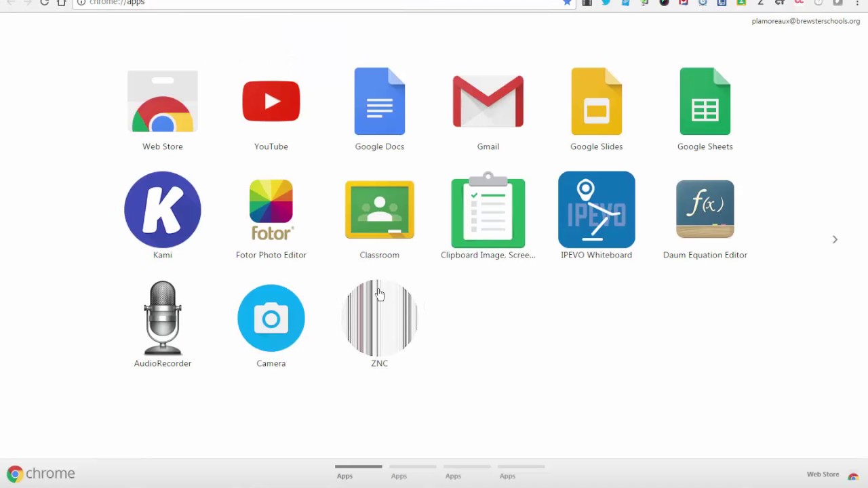Screen dimensions: 868x488
Task: Switch to the fourth Apps page tab
Action: pyautogui.click(x=521, y=472)
